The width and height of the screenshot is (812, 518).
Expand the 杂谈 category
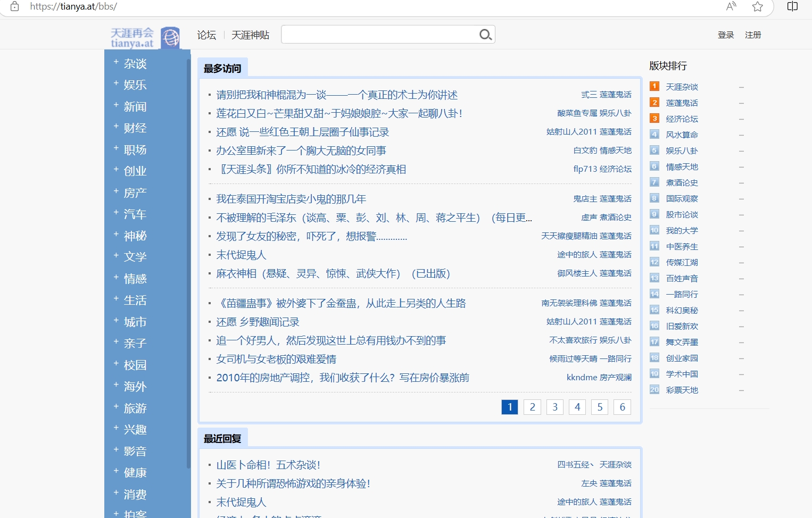click(x=135, y=64)
